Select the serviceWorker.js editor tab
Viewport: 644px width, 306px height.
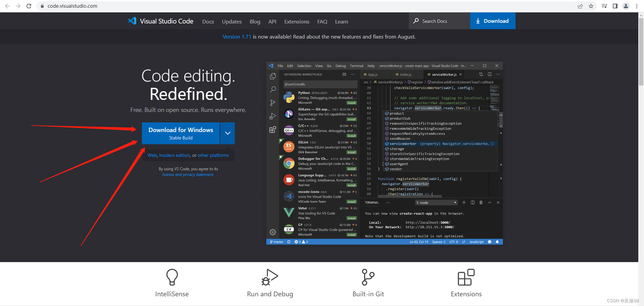coord(443,74)
